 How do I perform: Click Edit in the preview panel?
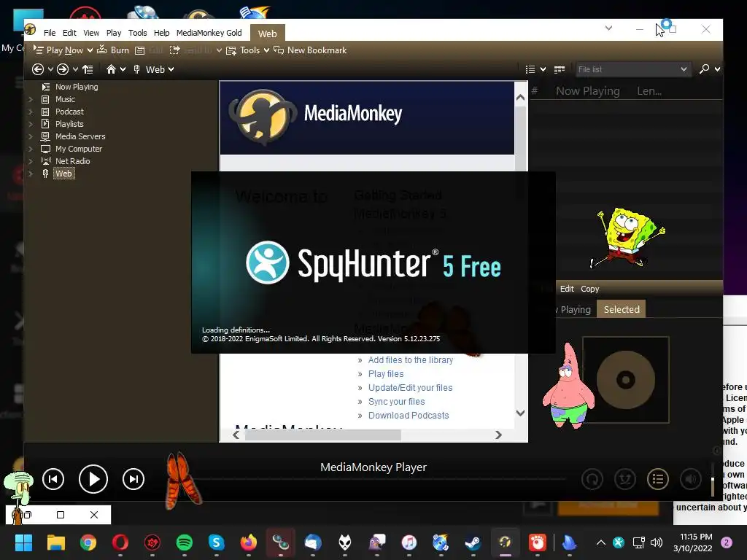coord(567,289)
